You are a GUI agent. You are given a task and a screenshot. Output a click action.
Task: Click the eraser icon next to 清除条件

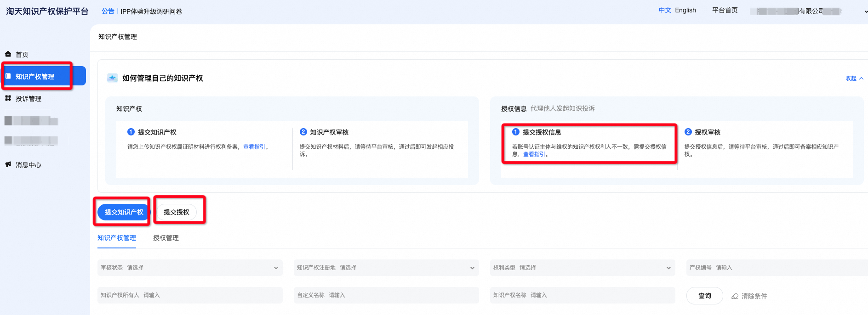[x=735, y=296]
